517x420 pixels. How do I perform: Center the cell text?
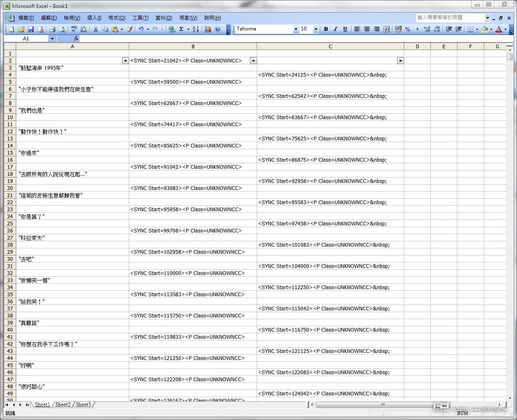pyautogui.click(x=367, y=29)
